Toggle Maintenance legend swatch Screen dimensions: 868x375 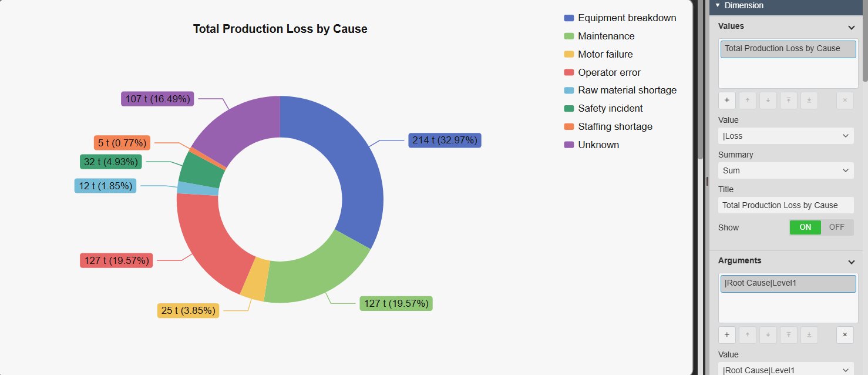568,36
